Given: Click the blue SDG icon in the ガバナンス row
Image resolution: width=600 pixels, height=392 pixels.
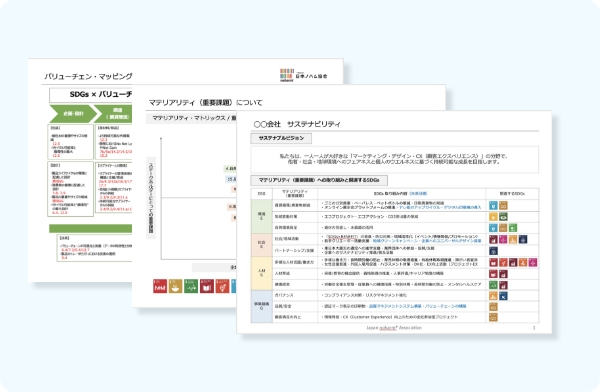Looking at the screenshot, I should click(503, 296).
